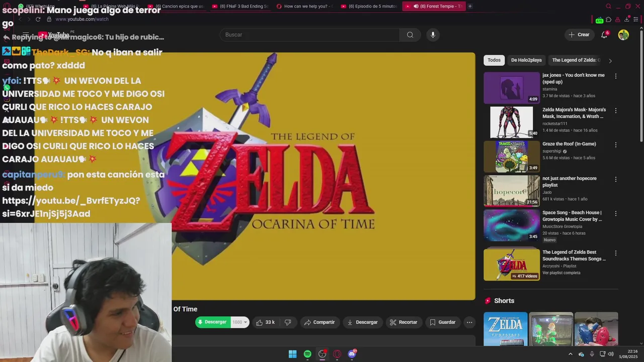Start voice search with the microphone icon
644x362 pixels.
point(433,35)
